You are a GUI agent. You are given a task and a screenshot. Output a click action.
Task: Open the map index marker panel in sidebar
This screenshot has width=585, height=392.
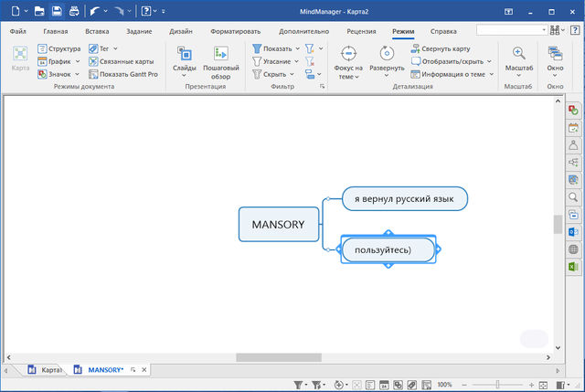coord(573,111)
